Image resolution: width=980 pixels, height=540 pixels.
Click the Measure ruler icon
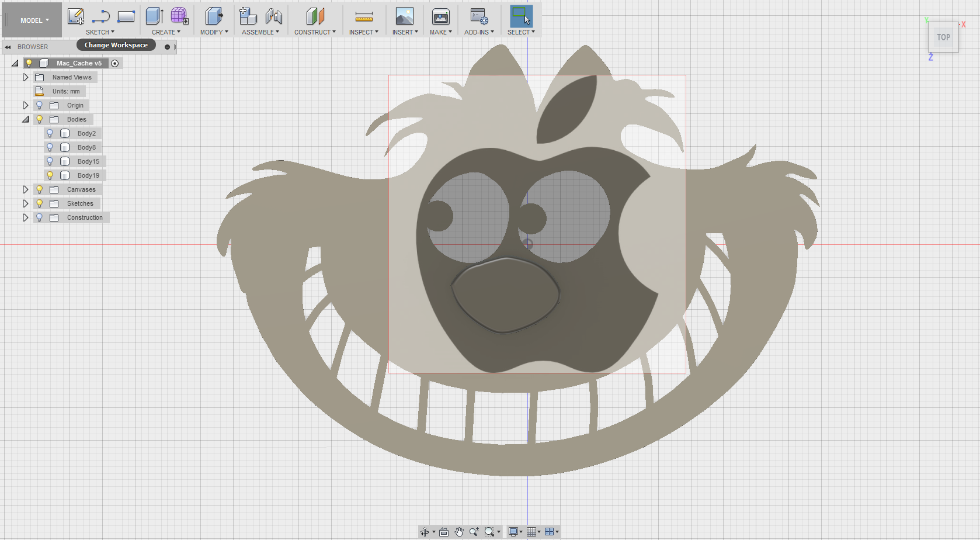pyautogui.click(x=364, y=16)
